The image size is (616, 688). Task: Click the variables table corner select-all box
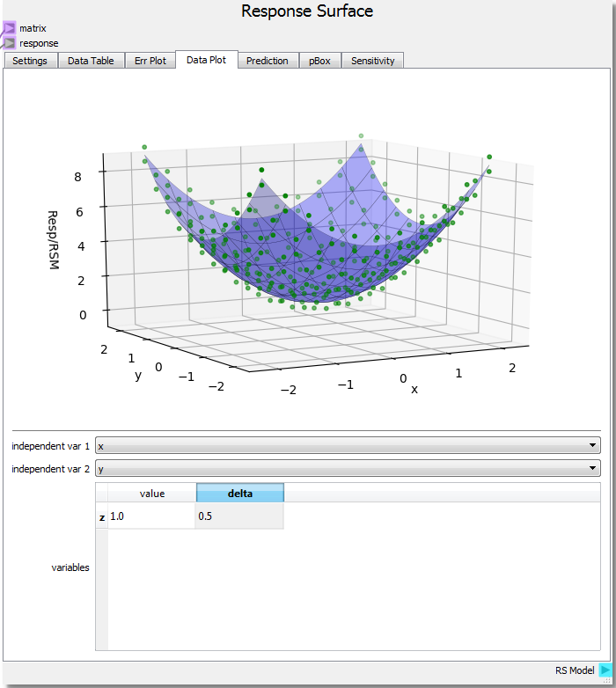(101, 494)
